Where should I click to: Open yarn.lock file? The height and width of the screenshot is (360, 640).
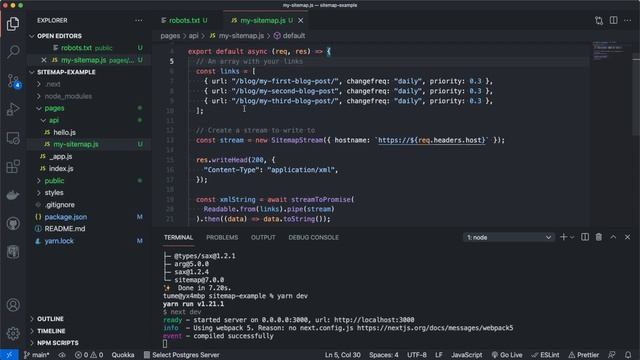pos(59,241)
